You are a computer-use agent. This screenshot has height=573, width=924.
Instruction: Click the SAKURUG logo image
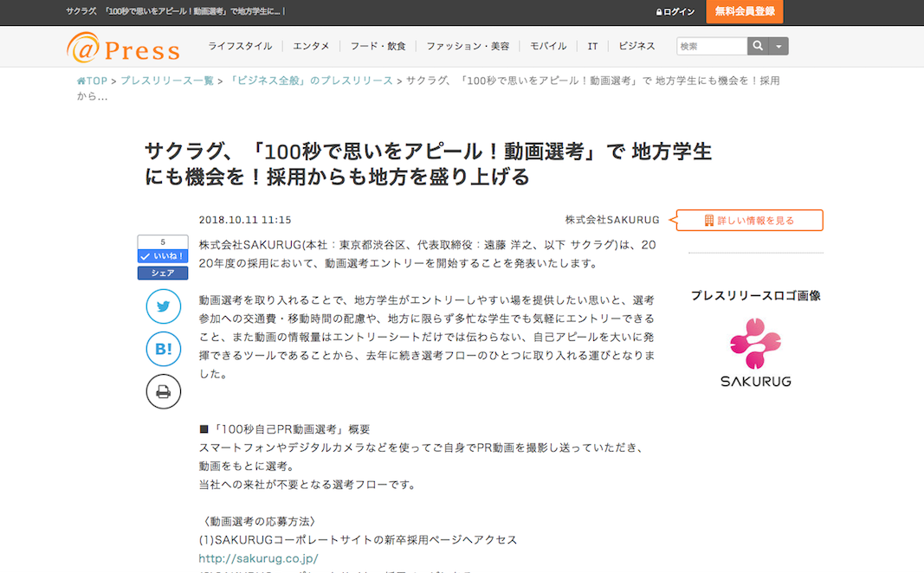coord(755,352)
